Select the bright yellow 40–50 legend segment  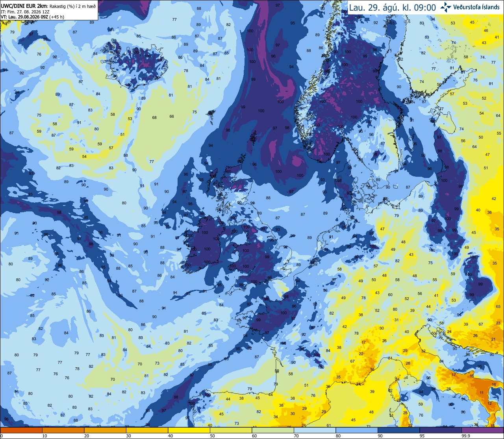(x=189, y=430)
